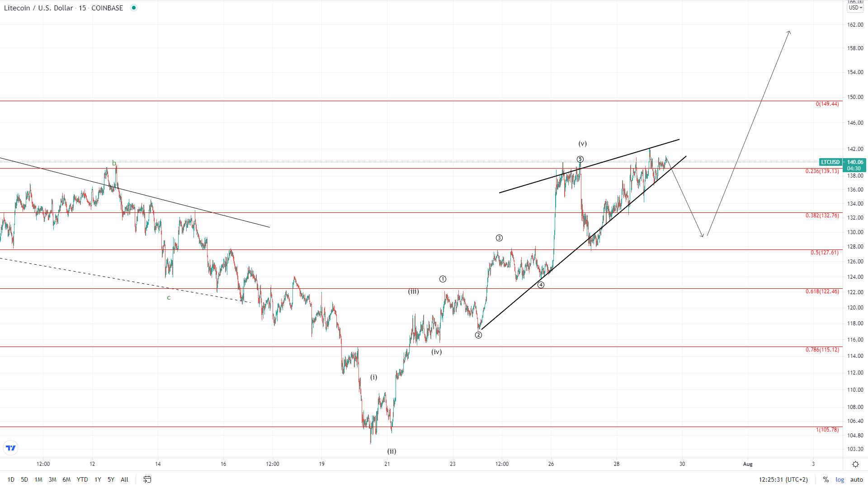Click the circled wave 5 label
Image resolution: width=868 pixels, height=488 pixels.
coord(580,159)
